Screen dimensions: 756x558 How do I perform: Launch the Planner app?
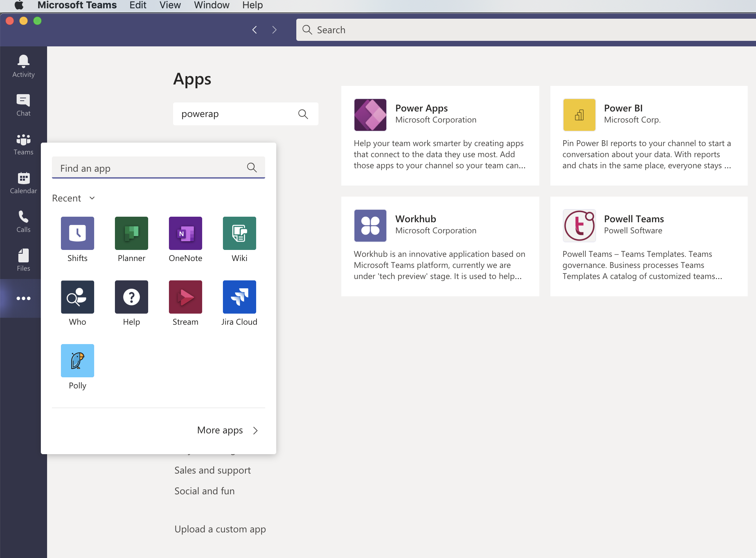pyautogui.click(x=131, y=233)
